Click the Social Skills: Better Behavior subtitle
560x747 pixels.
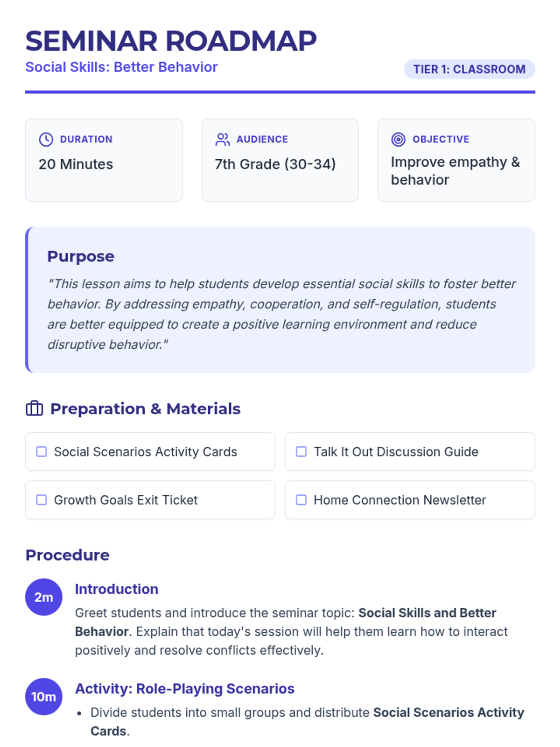[121, 67]
